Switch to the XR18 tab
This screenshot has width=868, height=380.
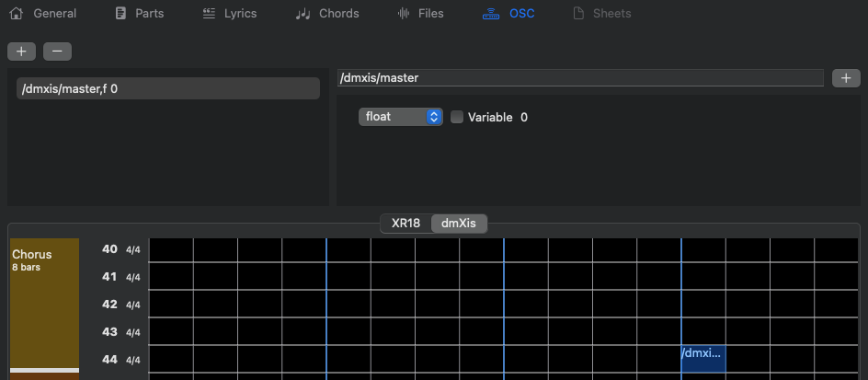tap(405, 223)
